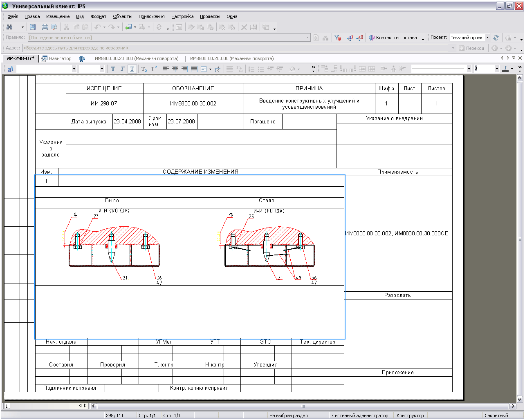Image resolution: width=525 pixels, height=420 pixels.
Task: Click the refresh icon beside Проект
Action: pos(496,38)
